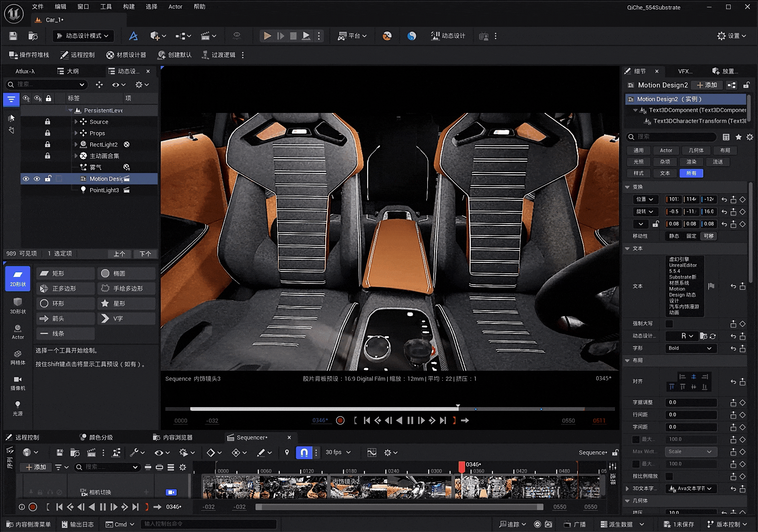Click the viewport scrubber playhead marker

[458, 406]
